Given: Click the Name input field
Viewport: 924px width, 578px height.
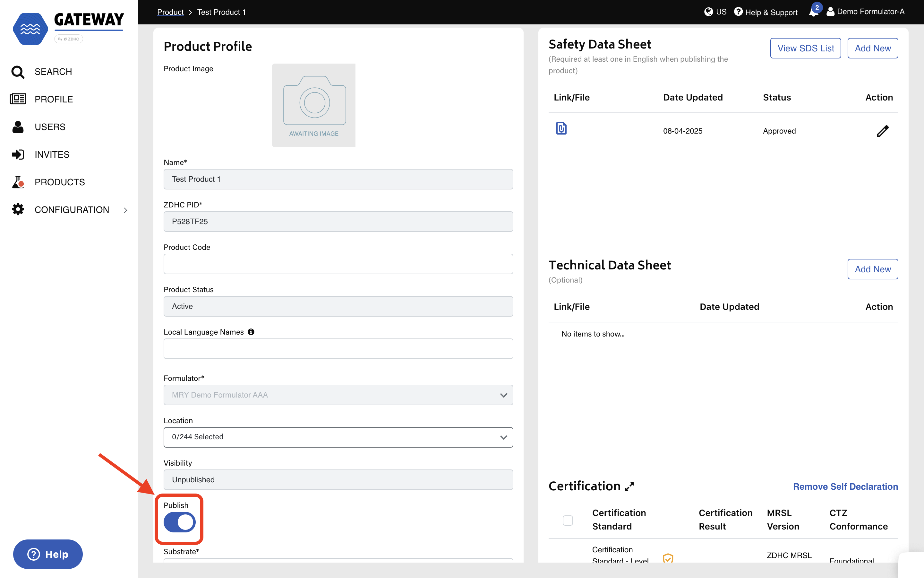Looking at the screenshot, I should [338, 179].
